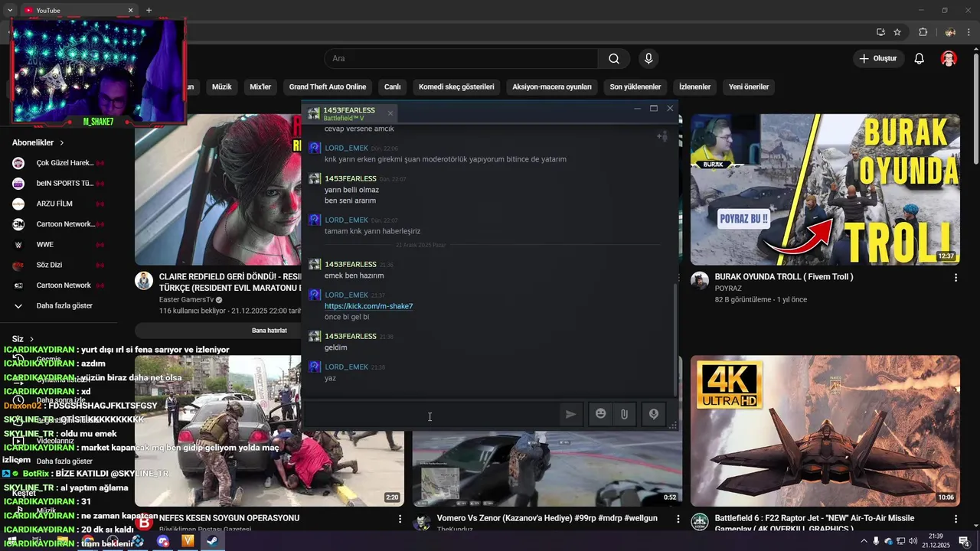Bookmark this page with the star icon
This screenshot has width=980, height=551.
tap(897, 32)
